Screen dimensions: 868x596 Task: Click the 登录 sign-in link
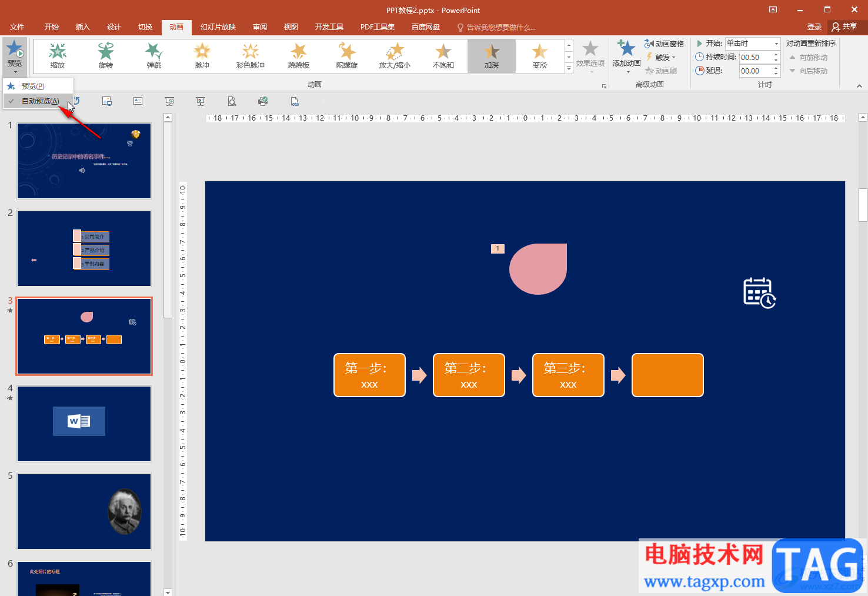click(x=814, y=27)
